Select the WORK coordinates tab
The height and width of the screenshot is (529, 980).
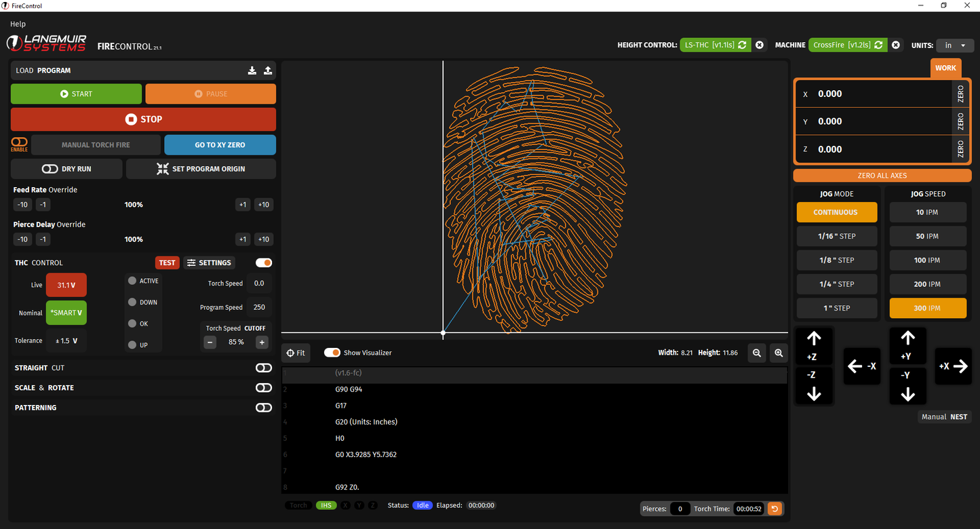pos(945,68)
